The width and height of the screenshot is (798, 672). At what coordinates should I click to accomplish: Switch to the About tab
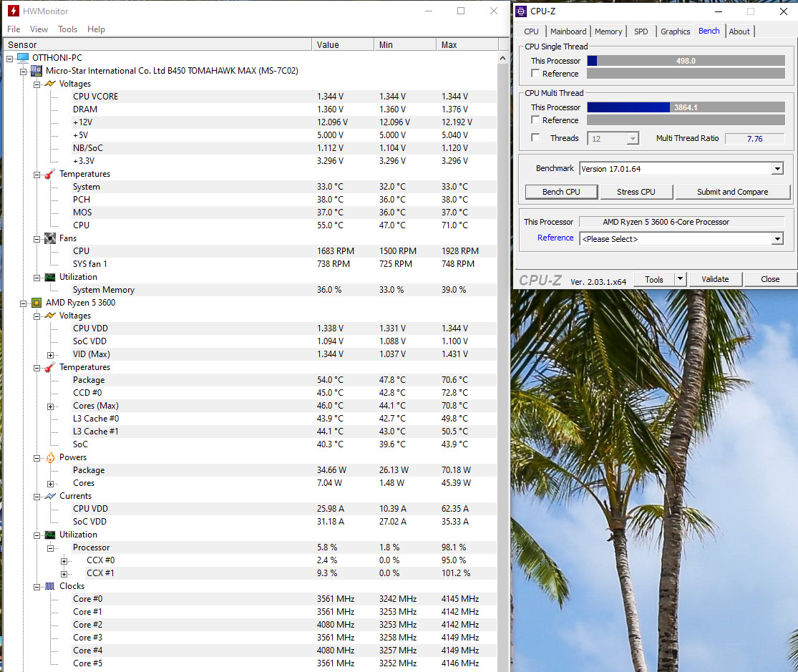click(739, 31)
